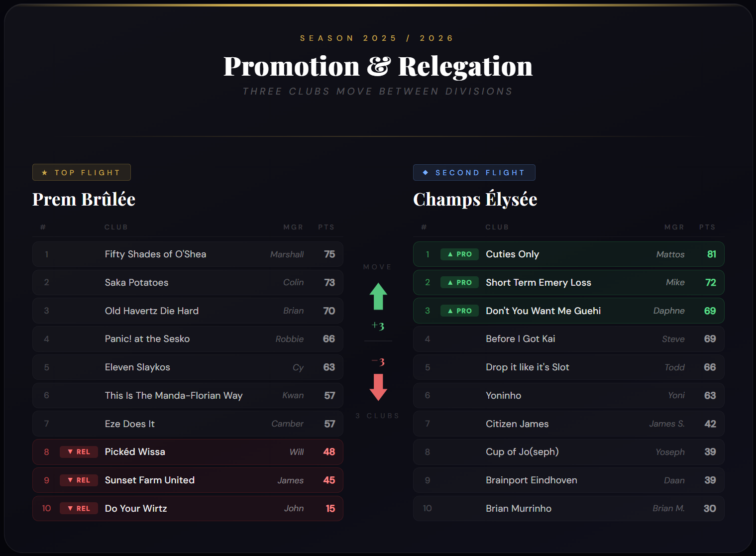Click the REL badge for Sunset Farm United

pyautogui.click(x=79, y=480)
